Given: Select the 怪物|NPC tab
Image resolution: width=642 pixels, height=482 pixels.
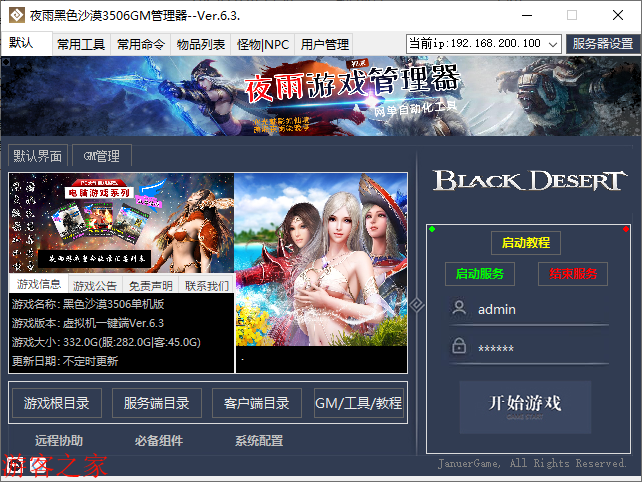Looking at the screenshot, I should (x=262, y=44).
